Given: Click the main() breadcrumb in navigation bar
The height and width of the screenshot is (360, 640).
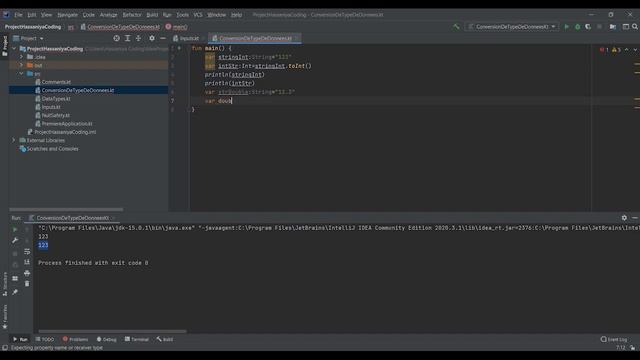Looking at the screenshot, I should (176, 27).
